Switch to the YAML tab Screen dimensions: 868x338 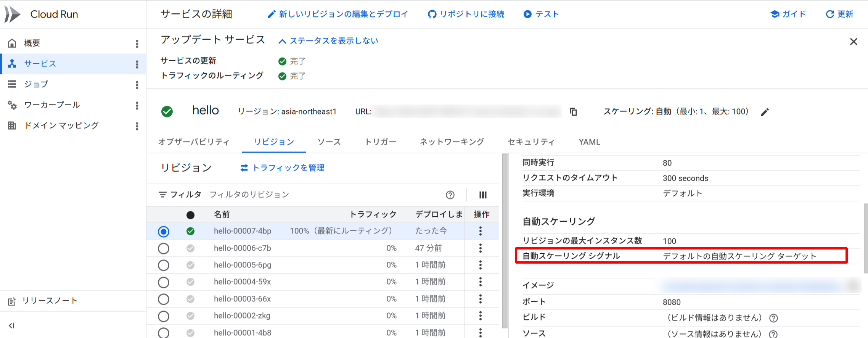click(x=589, y=142)
